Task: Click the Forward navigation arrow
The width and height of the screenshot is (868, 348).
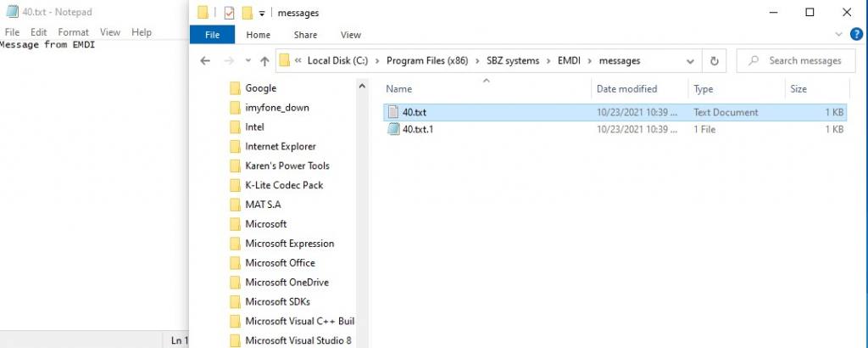Action: point(229,61)
